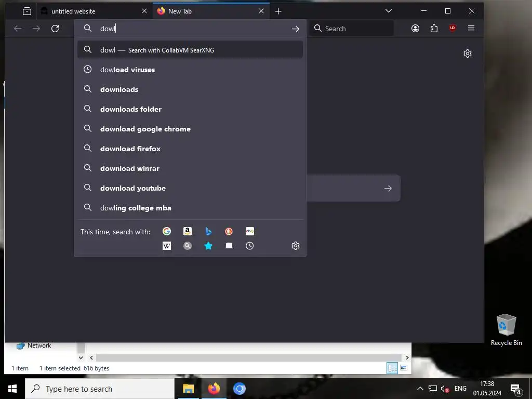
Task: Click File Explorer navigation pane scroll down arrow
Action: point(81,357)
